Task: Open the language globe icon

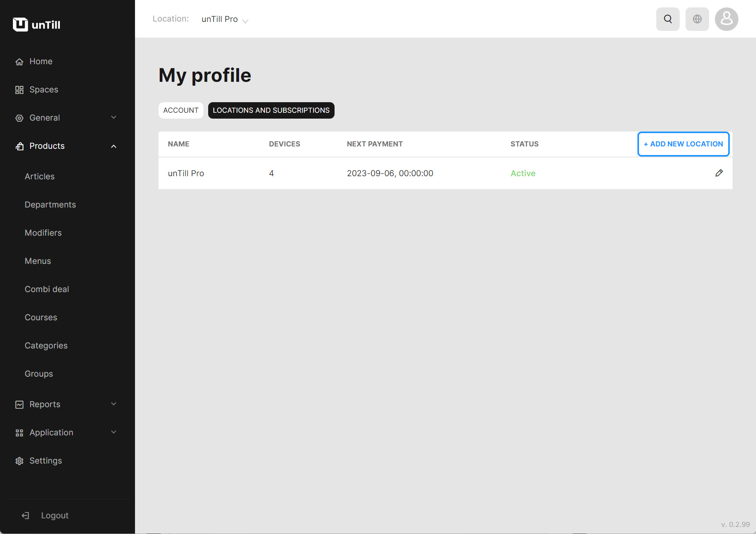Action: click(x=697, y=19)
